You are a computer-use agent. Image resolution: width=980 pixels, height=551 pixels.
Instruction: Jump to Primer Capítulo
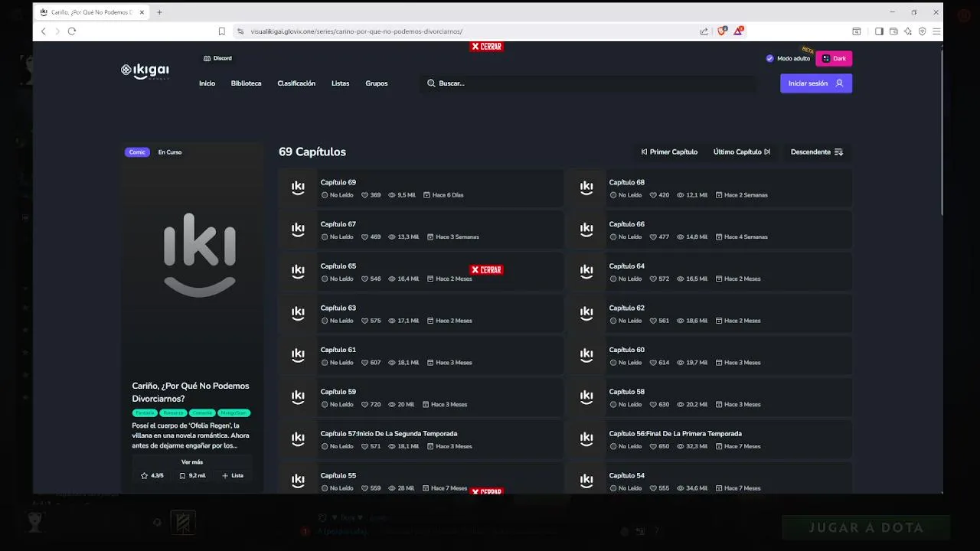pos(669,152)
